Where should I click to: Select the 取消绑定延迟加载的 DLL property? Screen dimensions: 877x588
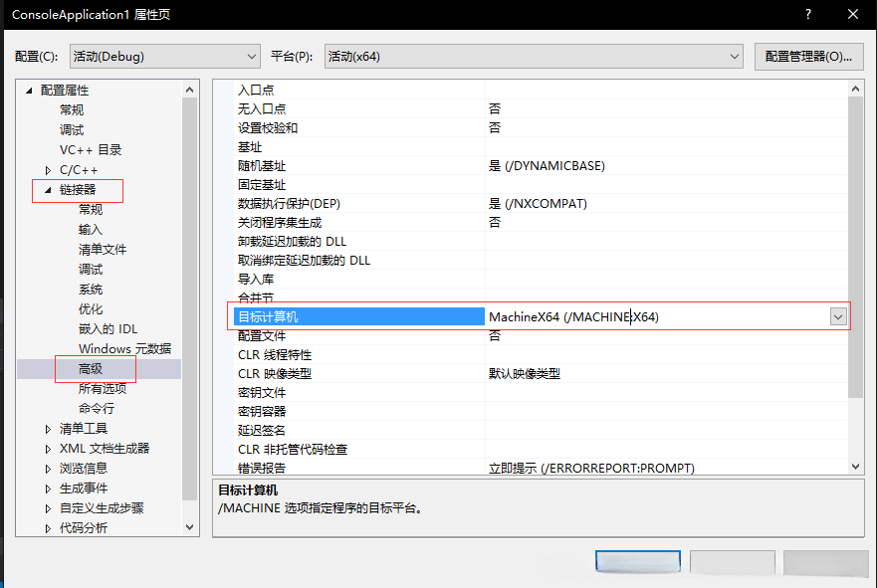(x=541, y=261)
